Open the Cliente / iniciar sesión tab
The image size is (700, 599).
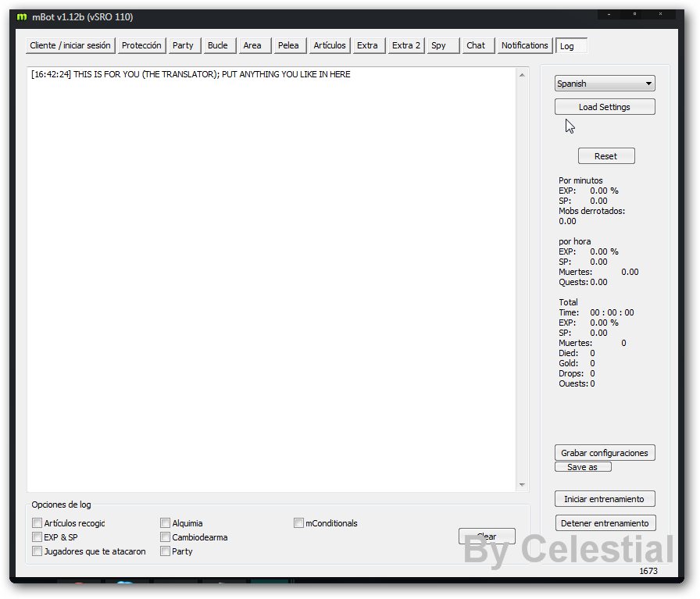coord(70,45)
